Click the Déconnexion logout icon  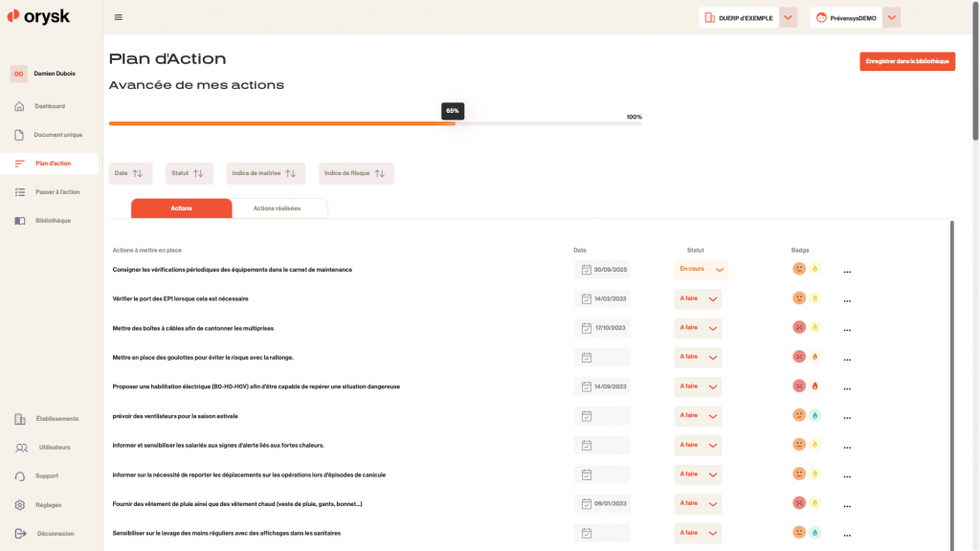(x=20, y=534)
